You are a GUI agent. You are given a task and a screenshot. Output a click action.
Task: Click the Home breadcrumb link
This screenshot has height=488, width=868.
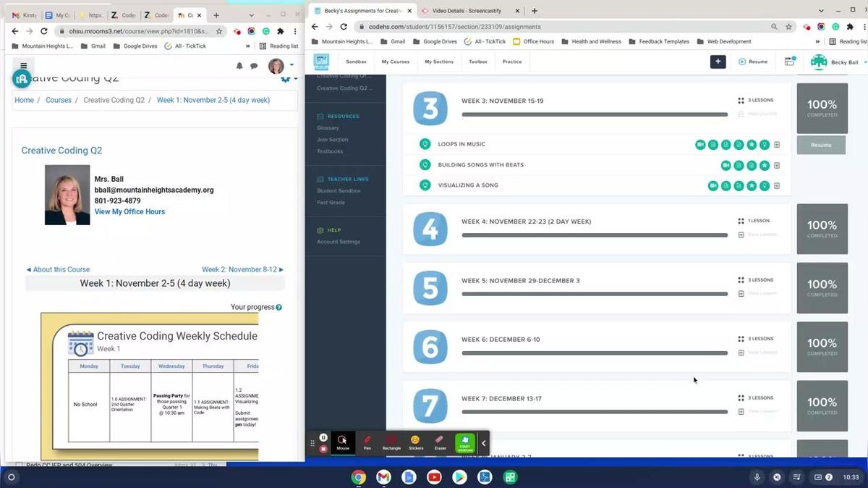click(24, 100)
